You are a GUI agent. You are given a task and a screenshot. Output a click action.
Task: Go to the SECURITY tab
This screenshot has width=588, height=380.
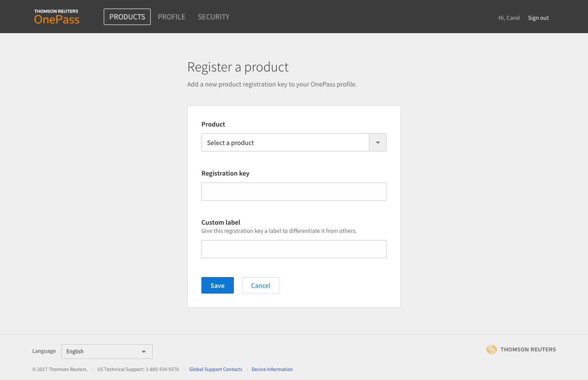(214, 17)
